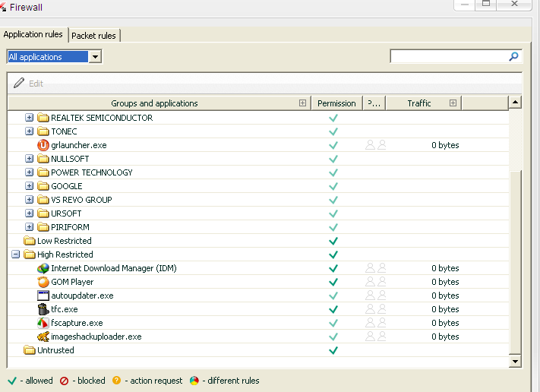Click the tfc.exe icon

pos(43,309)
